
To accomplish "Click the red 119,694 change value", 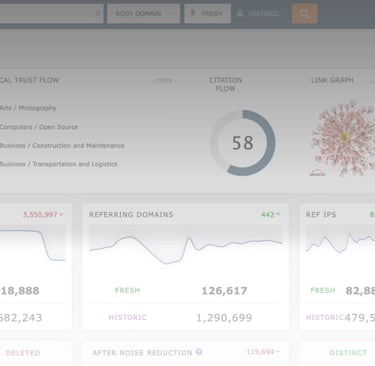I will 263,352.
